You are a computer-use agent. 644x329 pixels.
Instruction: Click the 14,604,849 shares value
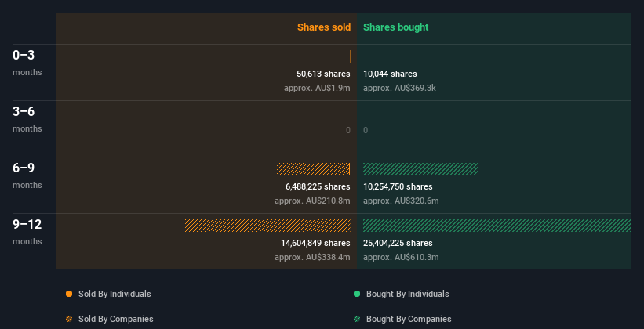pyautogui.click(x=315, y=244)
